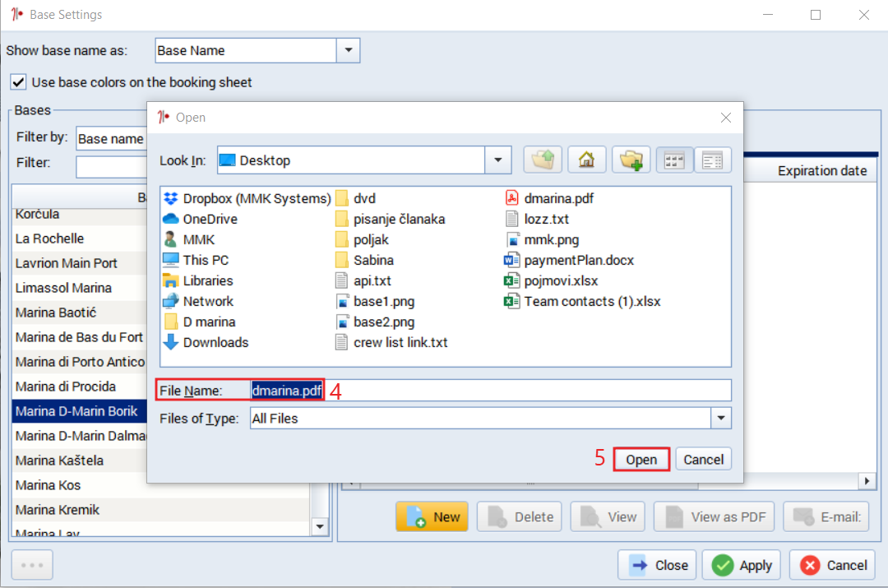
Task: Select the mmk.png file
Action: coord(542,239)
